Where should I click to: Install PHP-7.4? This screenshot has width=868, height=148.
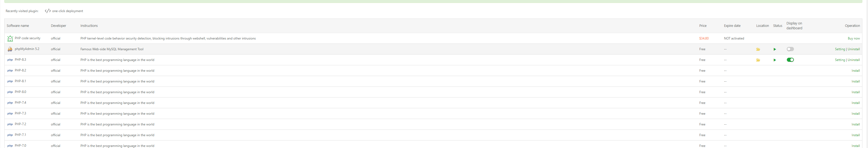[x=856, y=103]
